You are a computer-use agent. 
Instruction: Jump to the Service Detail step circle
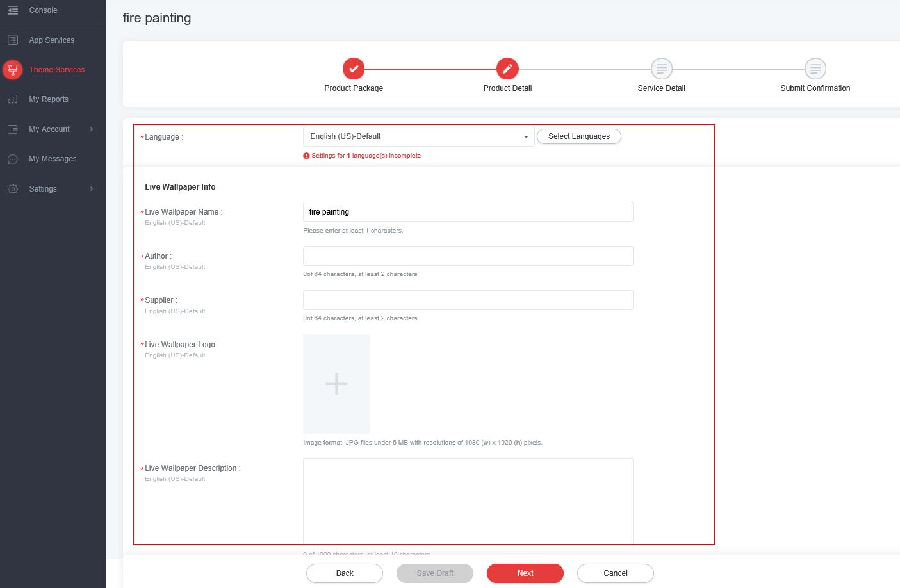coord(661,69)
